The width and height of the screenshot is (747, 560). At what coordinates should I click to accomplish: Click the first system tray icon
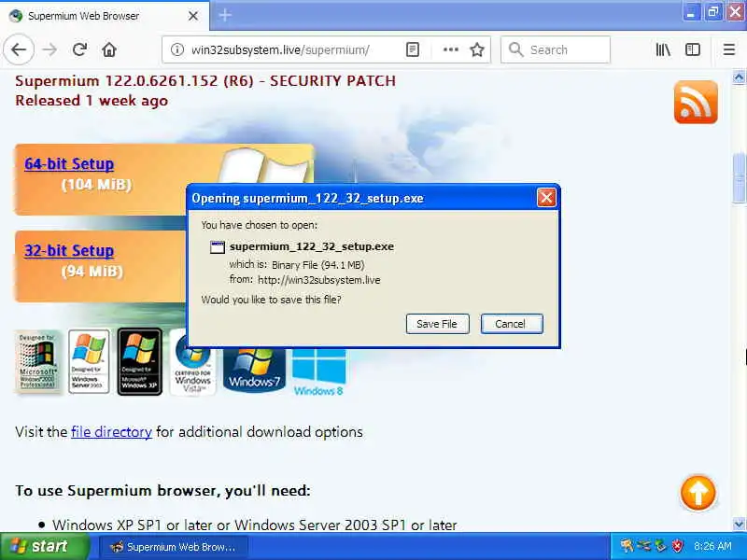(x=627, y=546)
